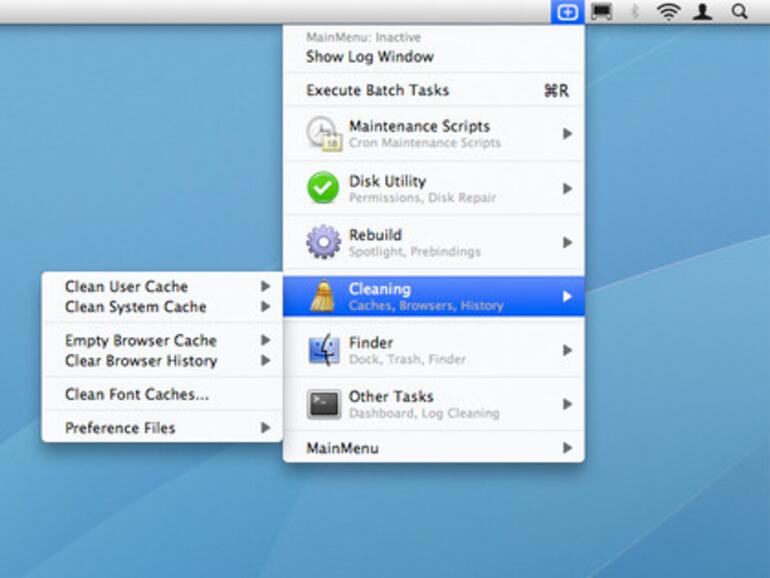This screenshot has height=578, width=770.
Task: Open Preference Files entry
Action: (x=120, y=428)
